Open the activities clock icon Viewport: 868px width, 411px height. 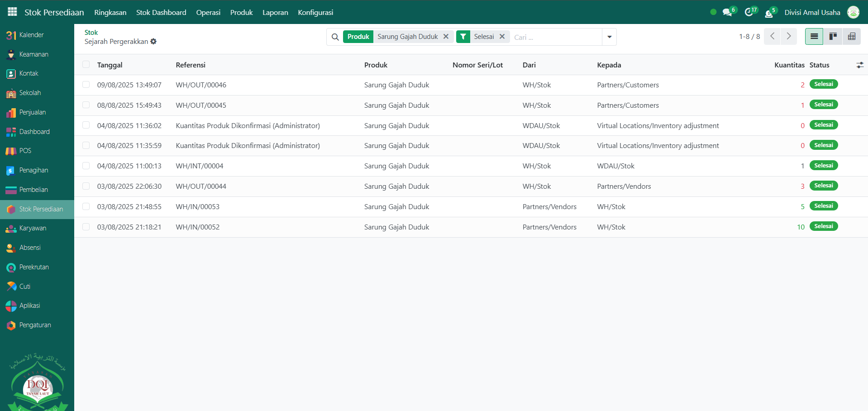pos(749,13)
